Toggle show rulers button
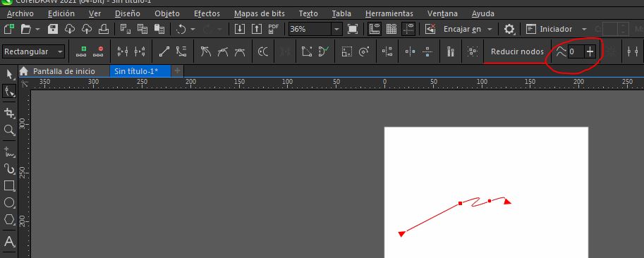Screen dimensions: 644x258 coord(375,29)
